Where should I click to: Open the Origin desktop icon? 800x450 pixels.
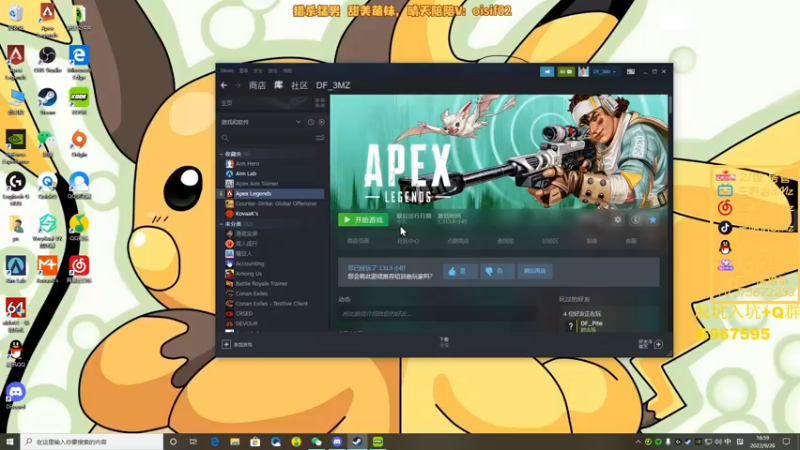tap(79, 143)
